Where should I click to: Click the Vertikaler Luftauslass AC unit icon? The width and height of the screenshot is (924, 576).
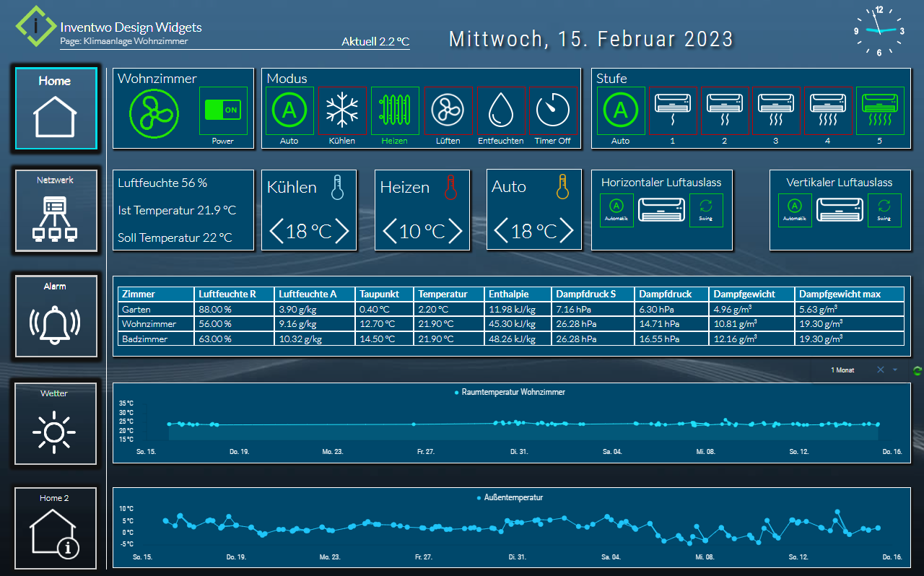[x=840, y=210]
